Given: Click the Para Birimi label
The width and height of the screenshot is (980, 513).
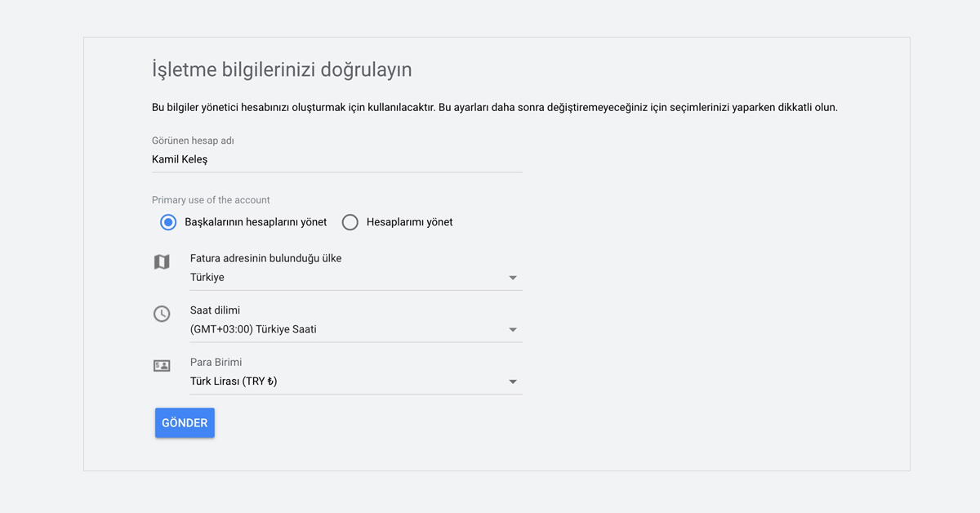Looking at the screenshot, I should [216, 362].
